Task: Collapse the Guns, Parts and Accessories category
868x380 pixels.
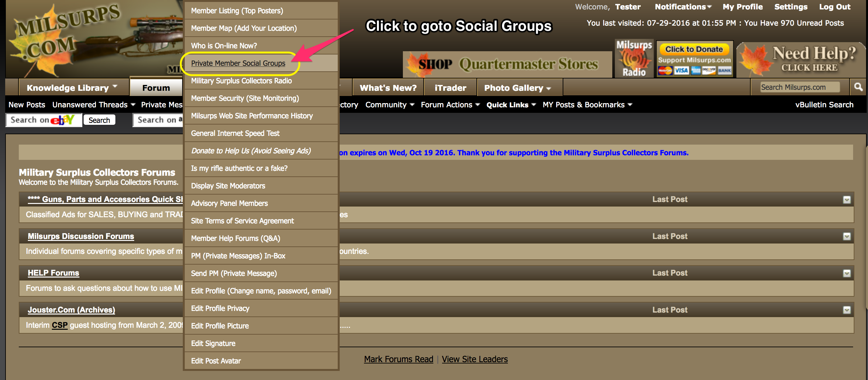Action: [x=846, y=200]
